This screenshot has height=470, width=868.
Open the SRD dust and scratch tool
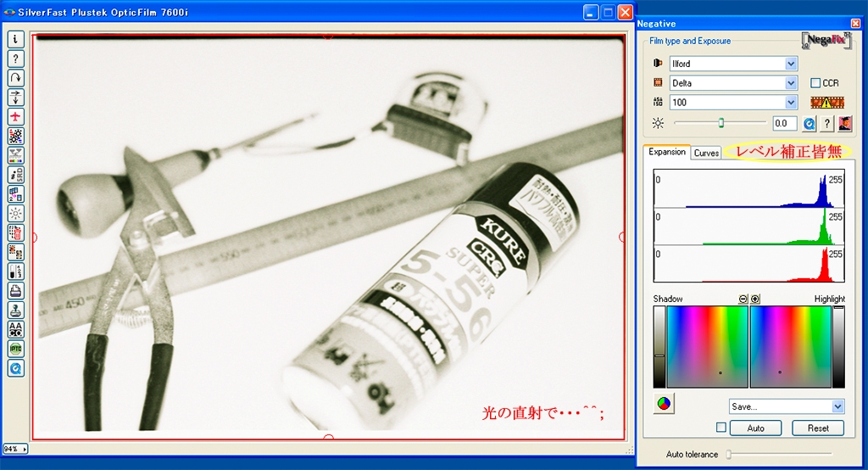pos(15,175)
